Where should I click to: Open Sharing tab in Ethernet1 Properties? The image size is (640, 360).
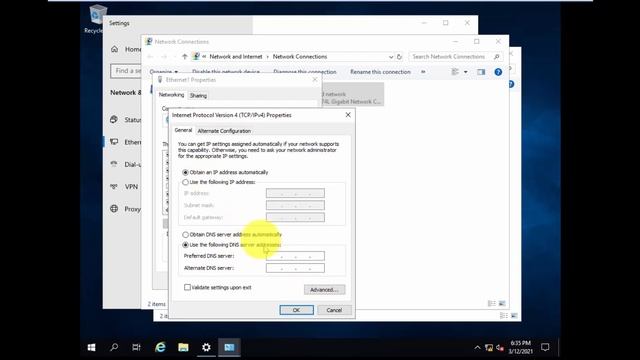(x=198, y=96)
